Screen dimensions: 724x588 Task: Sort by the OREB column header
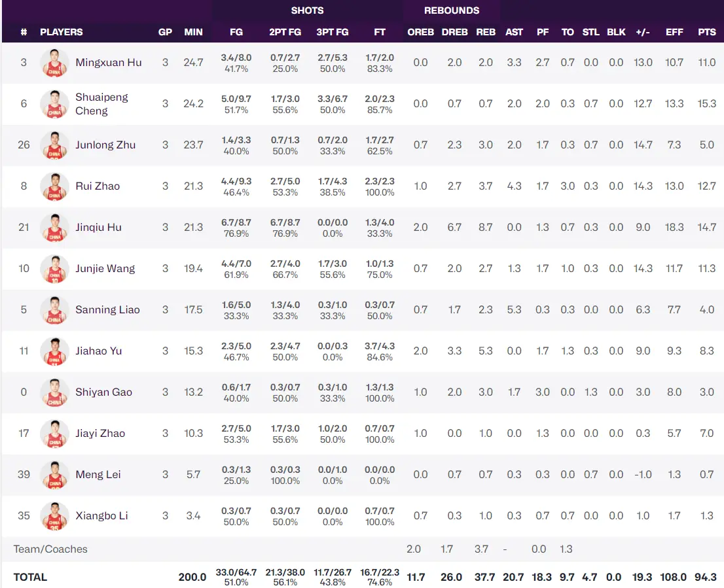click(420, 32)
